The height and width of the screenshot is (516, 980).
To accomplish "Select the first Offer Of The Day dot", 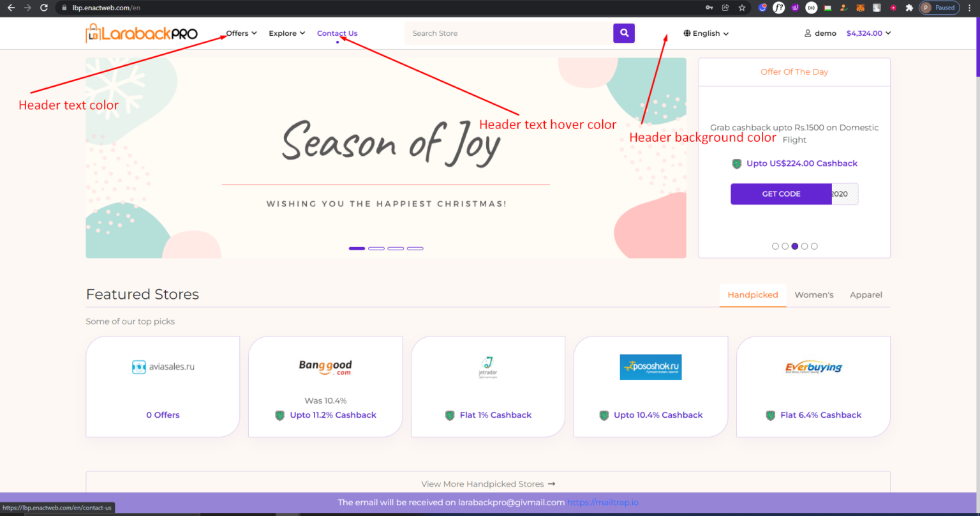I will point(775,246).
